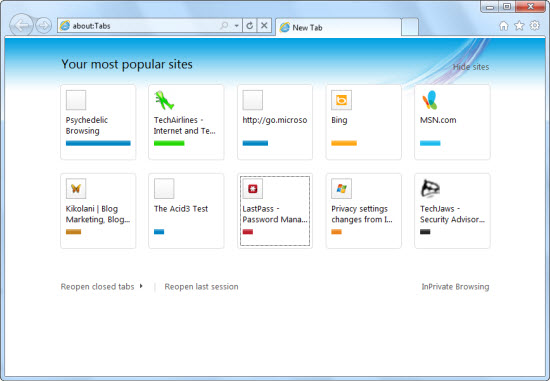
Task: Go forward with the Forward arrow button
Action: click(43, 26)
